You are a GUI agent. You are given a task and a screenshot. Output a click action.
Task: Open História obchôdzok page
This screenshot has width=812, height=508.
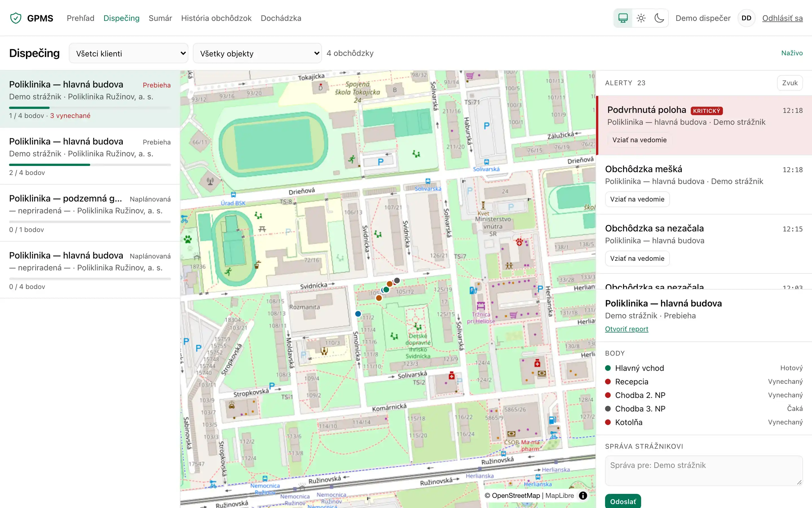click(217, 18)
